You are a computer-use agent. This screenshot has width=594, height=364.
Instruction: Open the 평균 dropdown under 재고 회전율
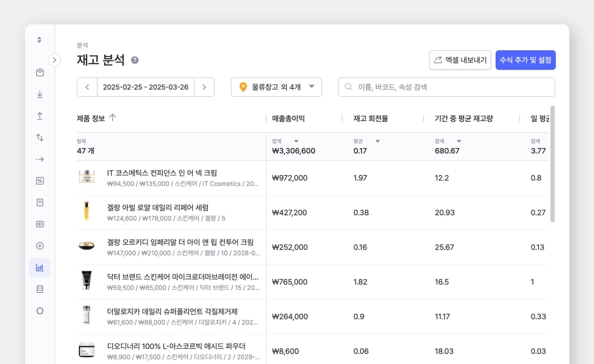378,141
